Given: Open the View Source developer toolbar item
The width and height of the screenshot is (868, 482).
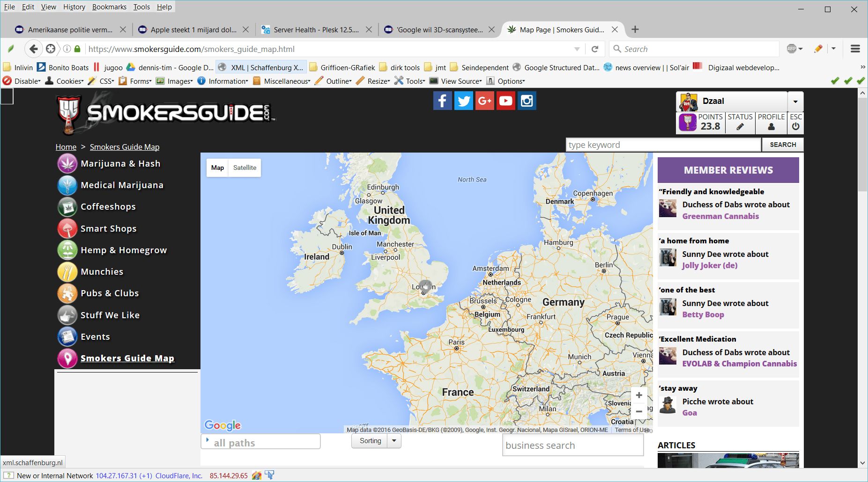Looking at the screenshot, I should [456, 81].
